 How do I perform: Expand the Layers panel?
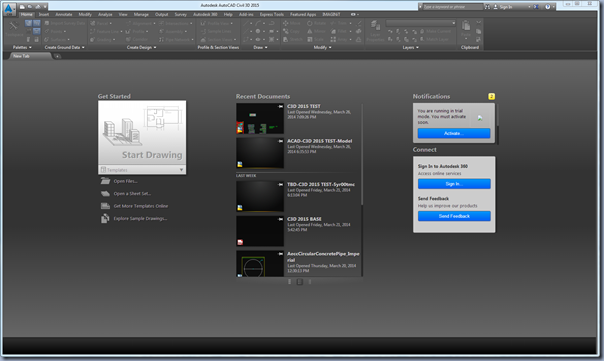click(411, 47)
